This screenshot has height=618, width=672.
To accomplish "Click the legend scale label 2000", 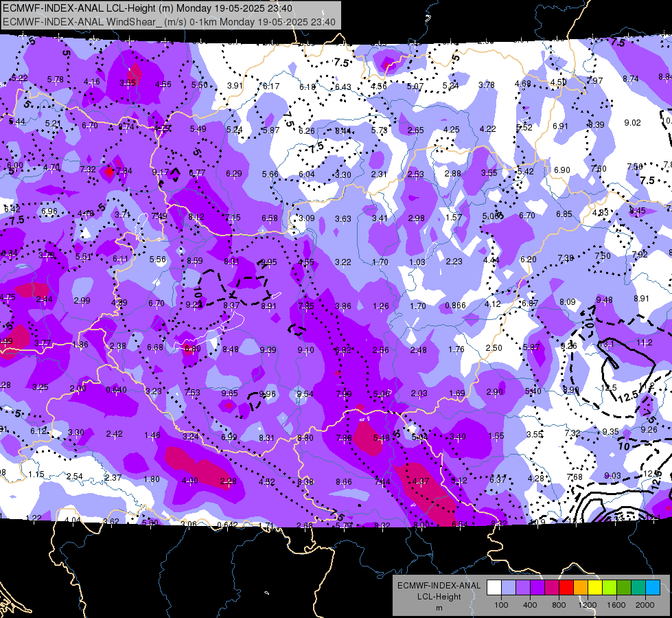I will (x=645, y=605).
